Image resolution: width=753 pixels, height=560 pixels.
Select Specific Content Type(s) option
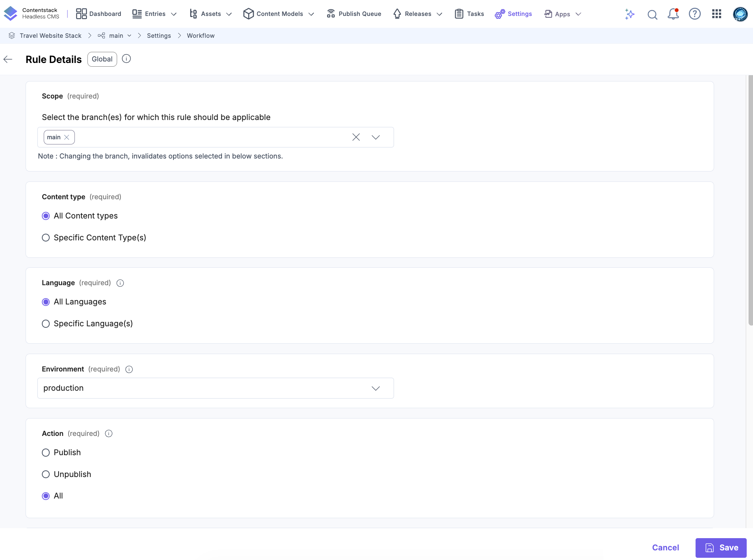click(x=46, y=237)
